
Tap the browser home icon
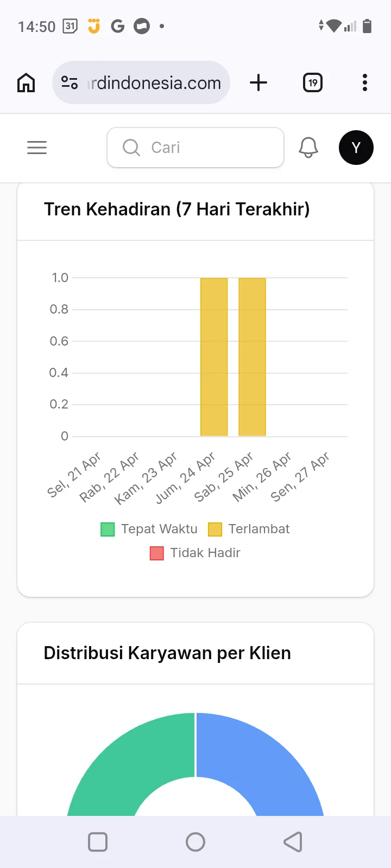click(26, 83)
